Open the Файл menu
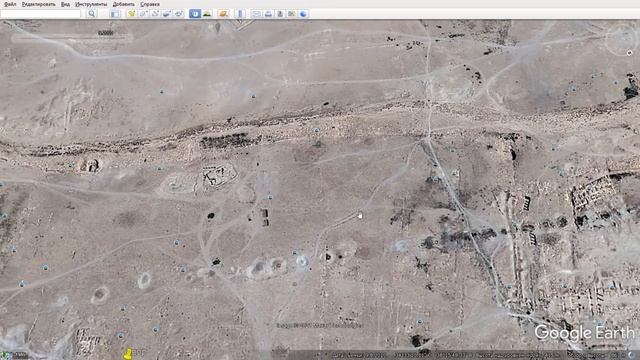Screen dimensions: 640x360 10,4
